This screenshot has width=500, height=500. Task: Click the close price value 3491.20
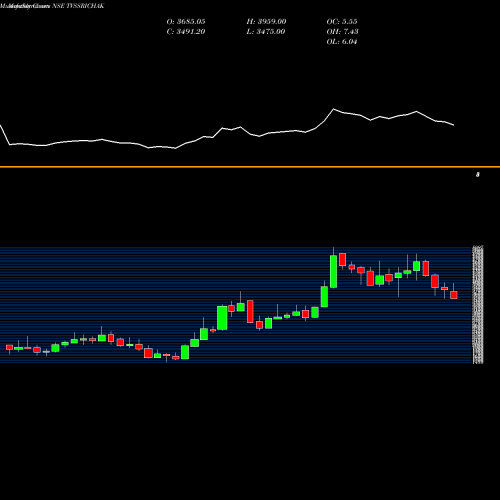(x=191, y=32)
